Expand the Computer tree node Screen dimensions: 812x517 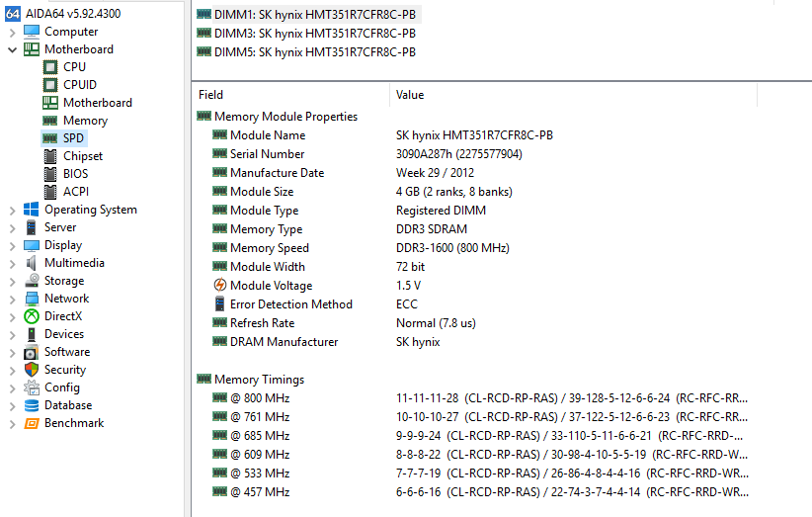tap(13, 32)
